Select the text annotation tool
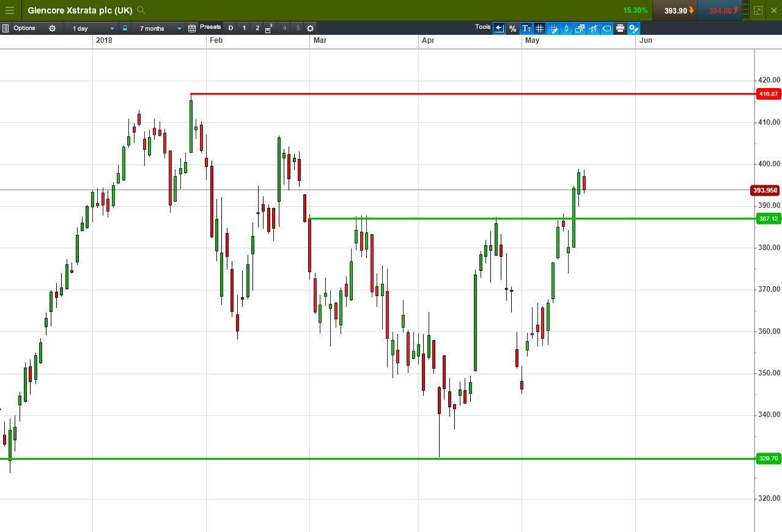 (526, 28)
